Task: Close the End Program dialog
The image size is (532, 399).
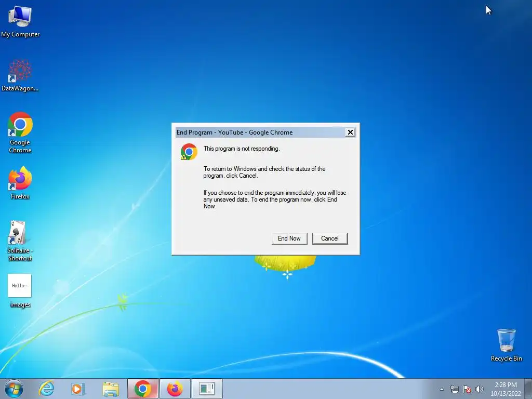Action: (350, 132)
